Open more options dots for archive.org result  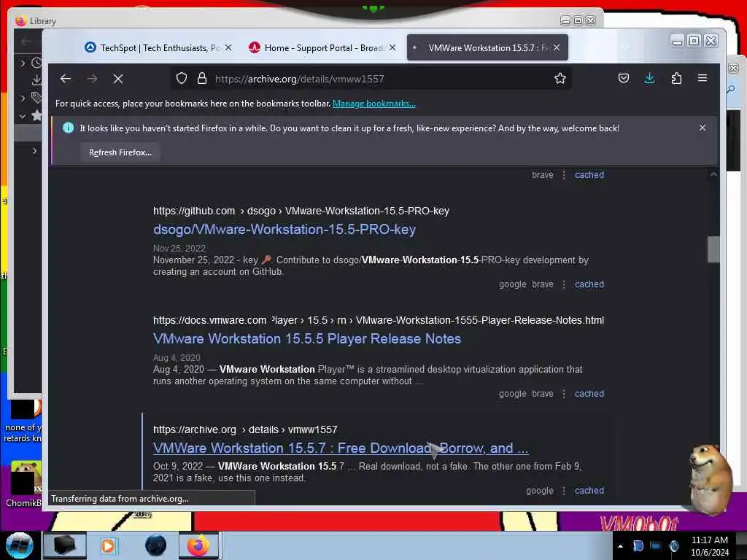tap(564, 491)
